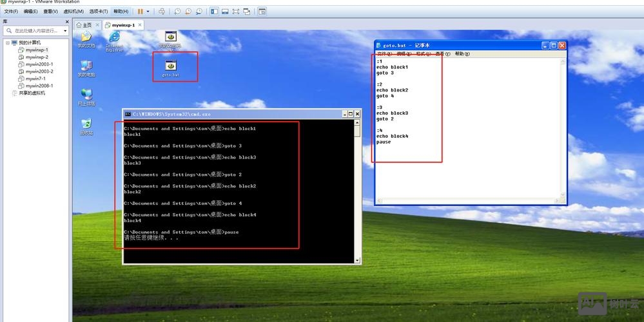Viewport: 644px width, 322px height.
Task: Click the library search input field
Action: [x=35, y=30]
